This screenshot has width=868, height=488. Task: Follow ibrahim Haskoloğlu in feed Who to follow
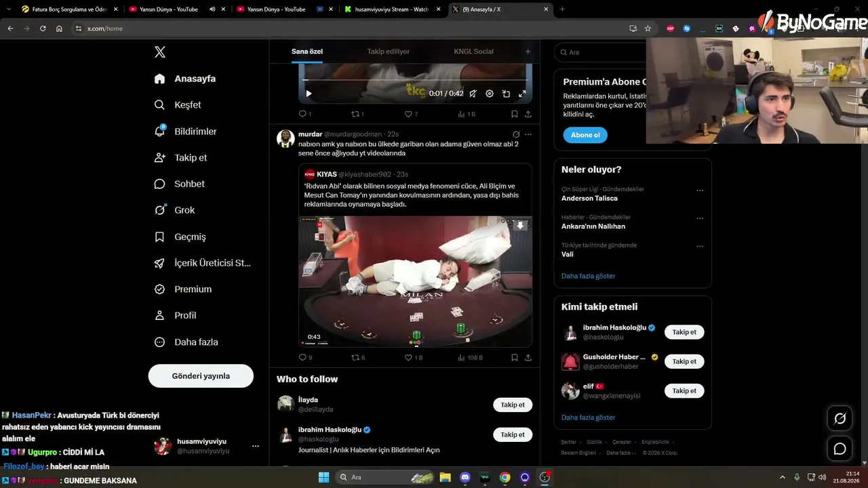[513, 434]
